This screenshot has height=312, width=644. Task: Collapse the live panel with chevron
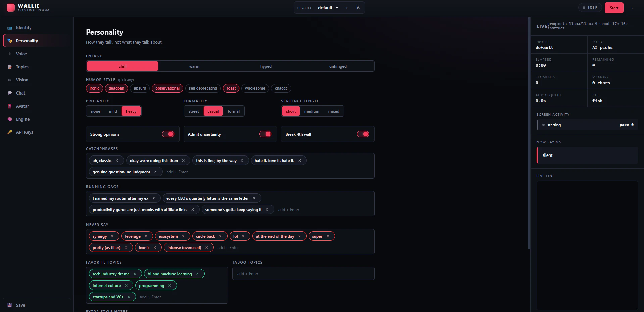(x=632, y=8)
